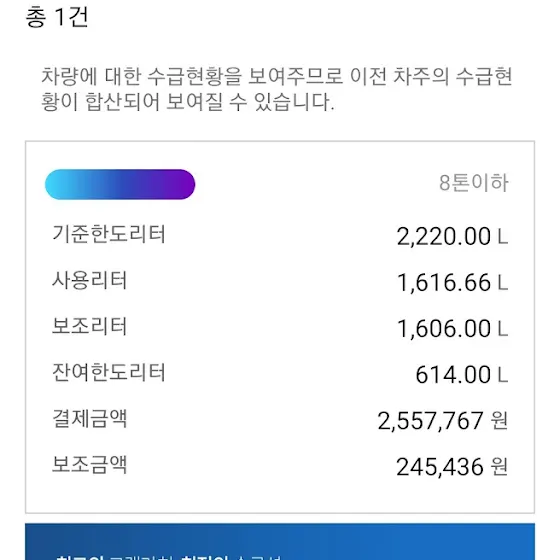
Task: Tap the 1,606.00 L subsidy liters value
Action: click(x=452, y=328)
